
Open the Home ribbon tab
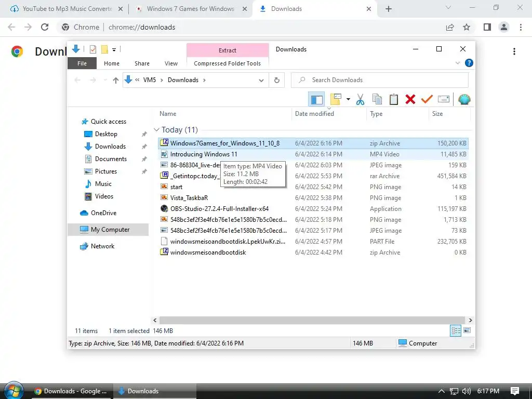[x=112, y=63]
